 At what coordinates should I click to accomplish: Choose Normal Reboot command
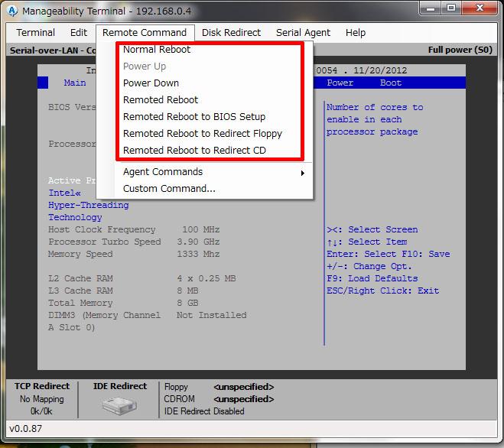pyautogui.click(x=157, y=50)
